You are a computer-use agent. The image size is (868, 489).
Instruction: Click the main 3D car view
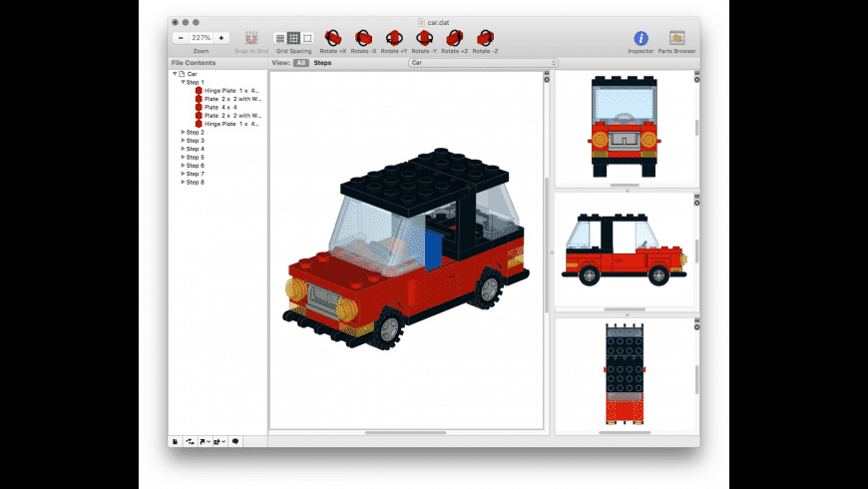406,249
